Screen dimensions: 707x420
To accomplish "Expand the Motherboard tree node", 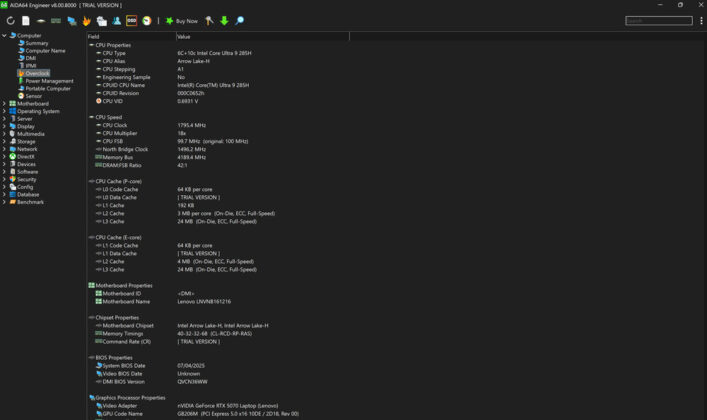I will pos(4,104).
